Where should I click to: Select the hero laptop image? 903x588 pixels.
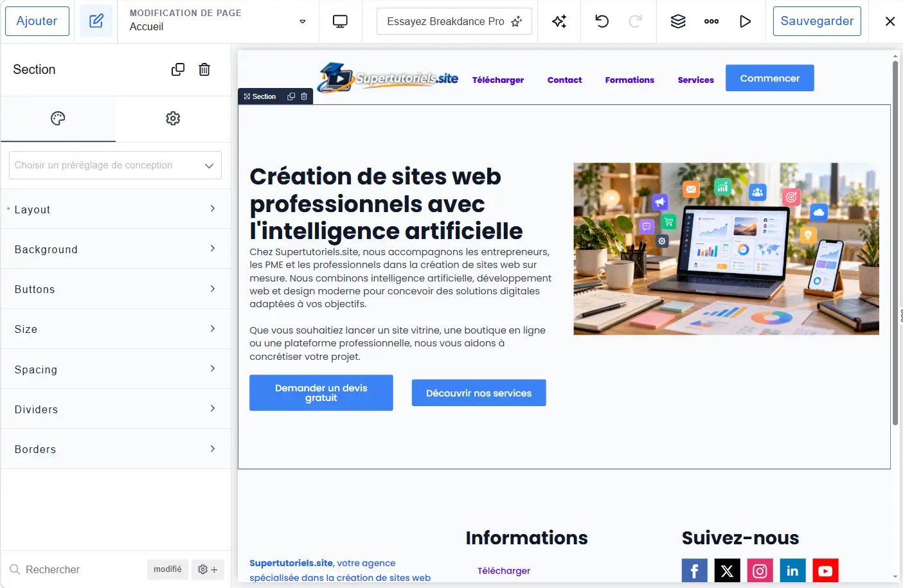point(726,249)
